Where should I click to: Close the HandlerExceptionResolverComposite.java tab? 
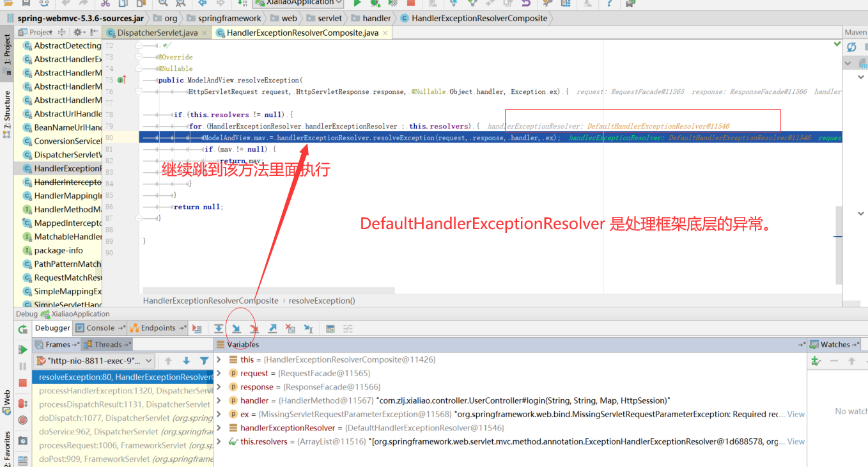click(x=385, y=33)
